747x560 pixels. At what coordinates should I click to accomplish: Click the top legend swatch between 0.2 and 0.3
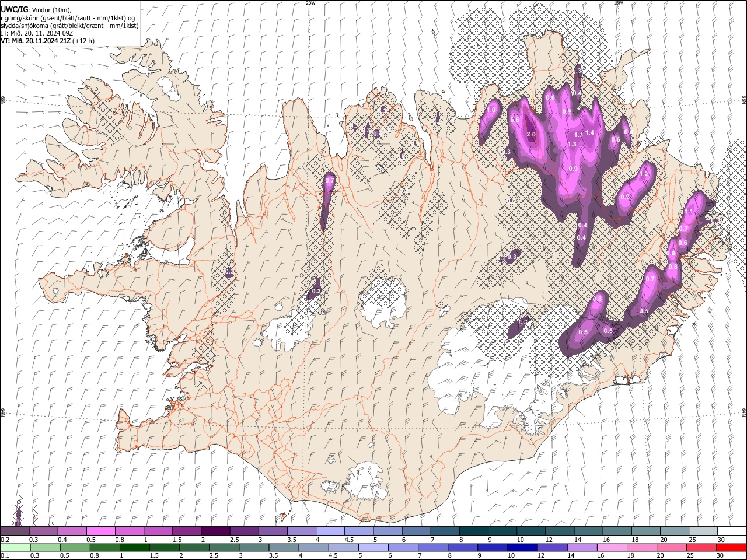click(15, 531)
